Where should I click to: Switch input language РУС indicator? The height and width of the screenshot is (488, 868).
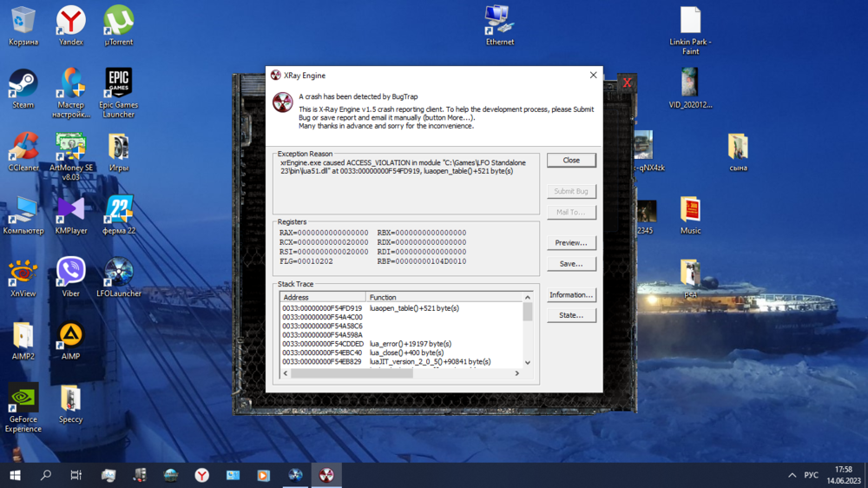click(811, 475)
